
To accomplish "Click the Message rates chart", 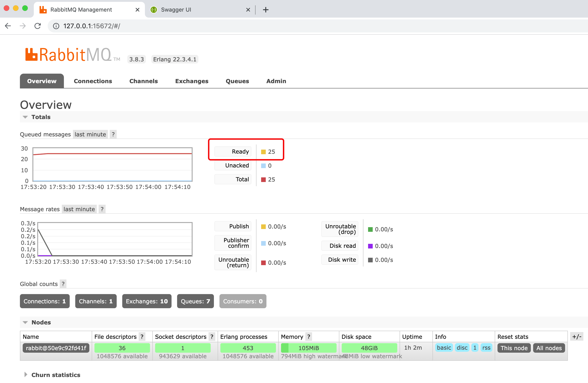I will click(x=115, y=239).
